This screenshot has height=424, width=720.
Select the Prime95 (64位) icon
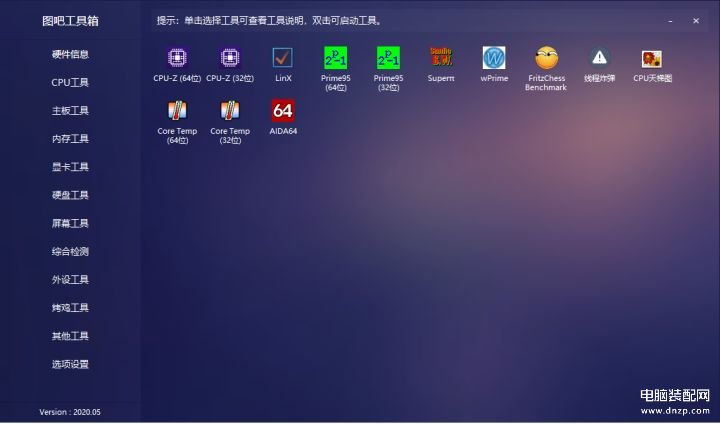point(336,58)
